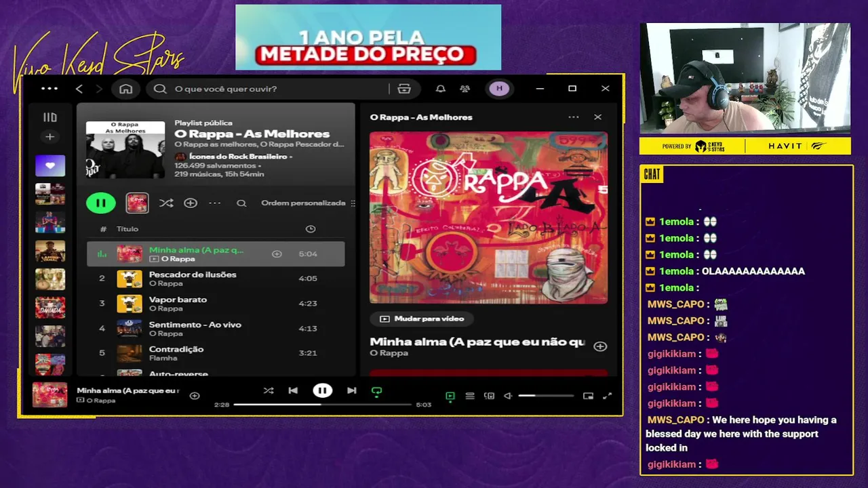
Task: Open the O Rappa playlist cover image
Action: [125, 150]
